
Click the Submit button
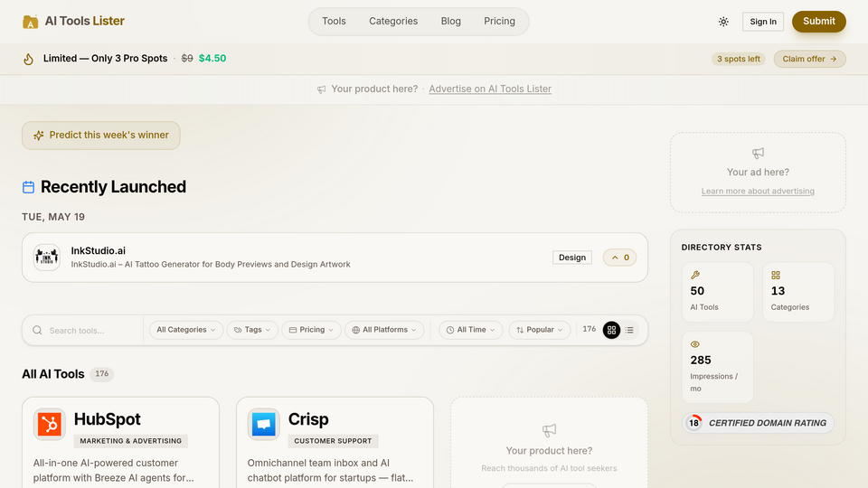coord(819,22)
